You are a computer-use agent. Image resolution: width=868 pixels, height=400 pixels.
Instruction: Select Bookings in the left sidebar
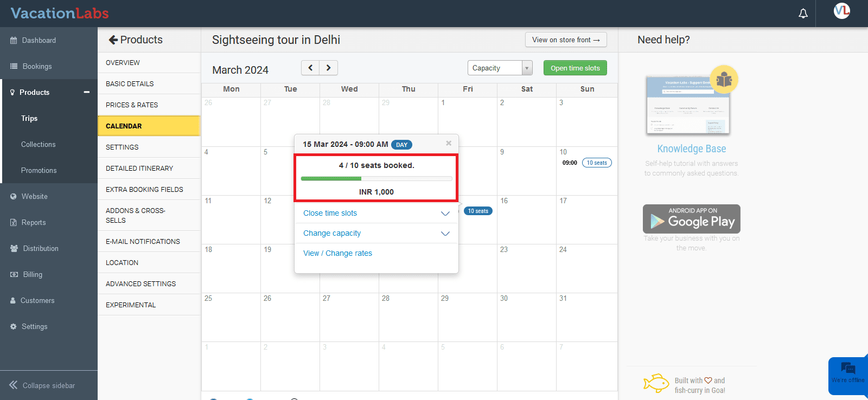(x=37, y=66)
